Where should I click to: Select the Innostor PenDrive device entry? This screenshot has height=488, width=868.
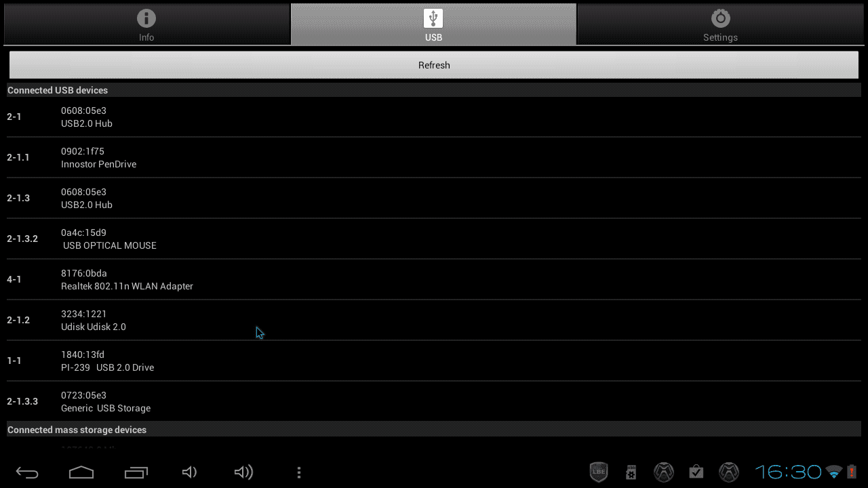coord(434,157)
